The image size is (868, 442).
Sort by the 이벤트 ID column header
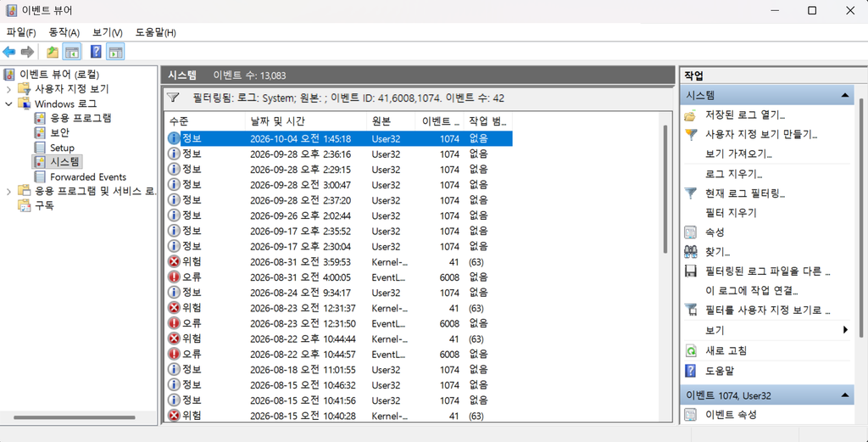coord(439,121)
